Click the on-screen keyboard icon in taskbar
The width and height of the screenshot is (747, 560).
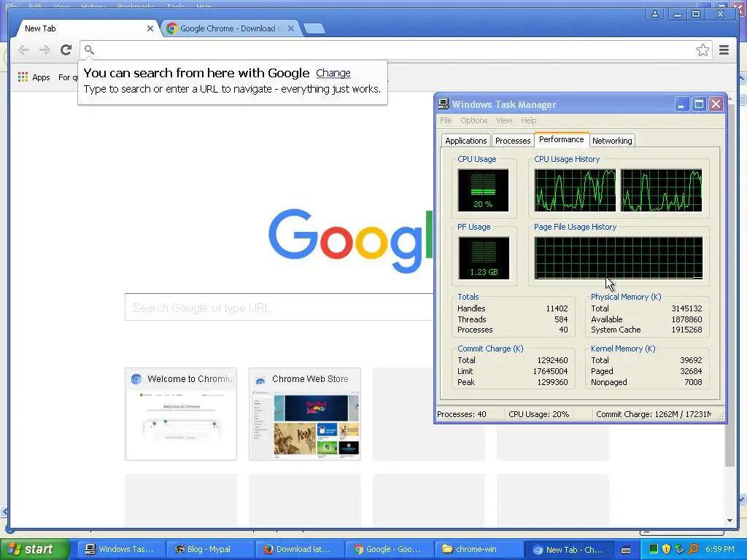tap(626, 550)
